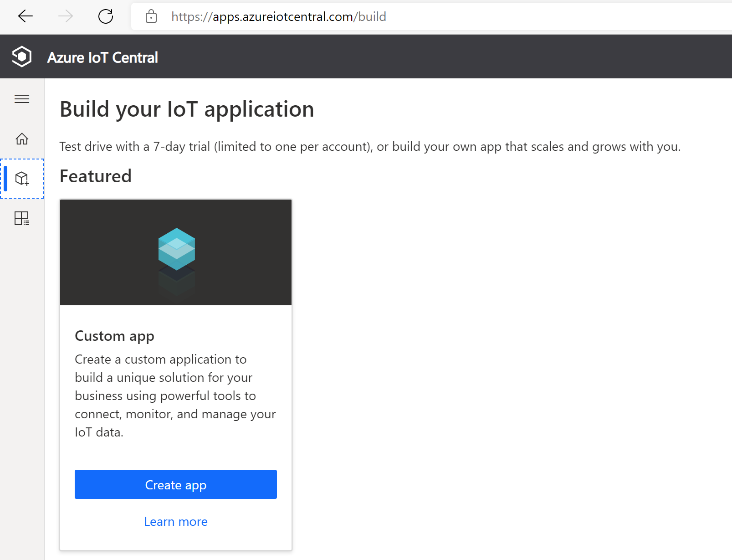The width and height of the screenshot is (732, 560).
Task: Click the 7-day trial description text
Action: [370, 147]
